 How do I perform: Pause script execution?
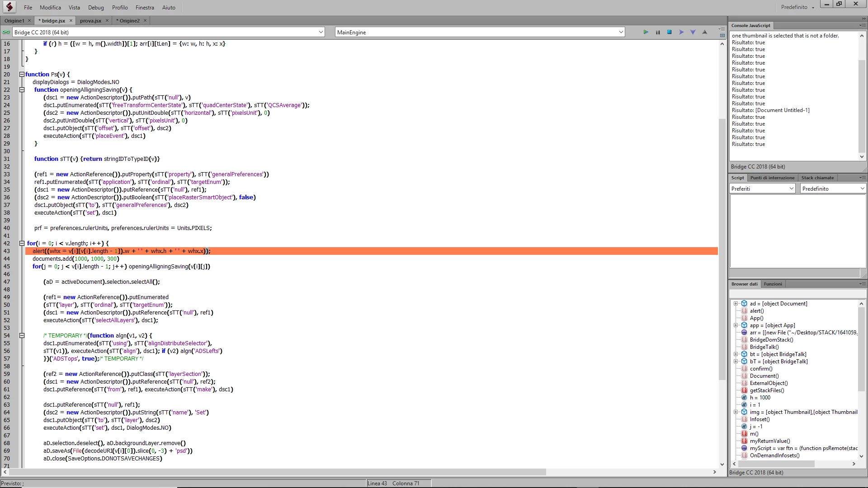658,32
